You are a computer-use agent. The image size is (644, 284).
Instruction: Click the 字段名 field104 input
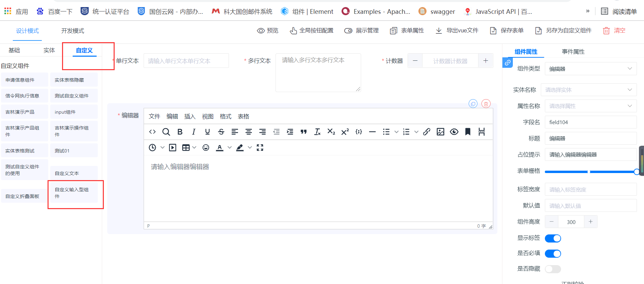[591, 122]
